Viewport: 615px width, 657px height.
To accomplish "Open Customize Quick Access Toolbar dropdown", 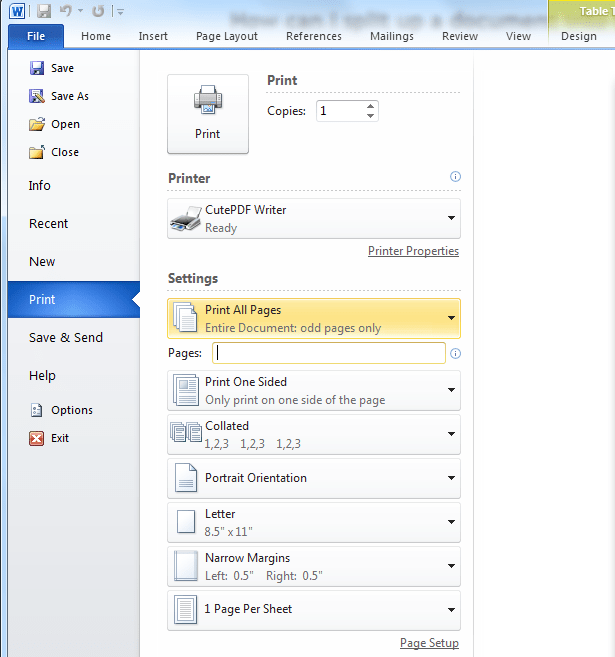I will click(120, 12).
